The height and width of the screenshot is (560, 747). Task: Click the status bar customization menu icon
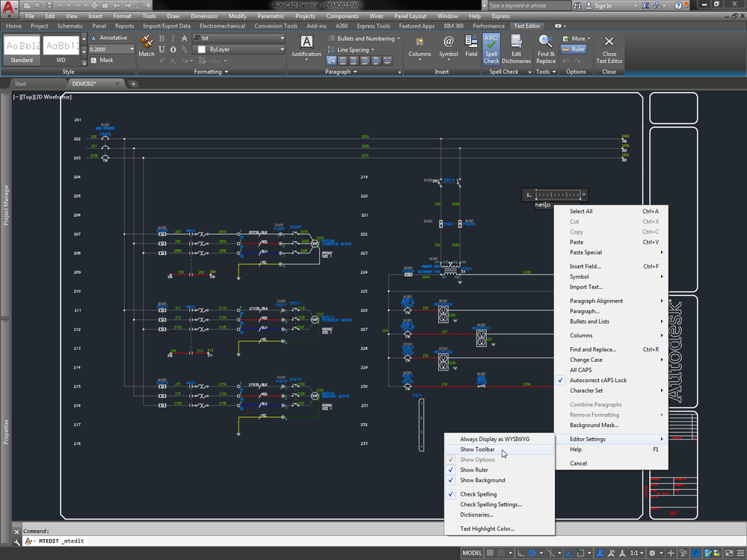740,553
